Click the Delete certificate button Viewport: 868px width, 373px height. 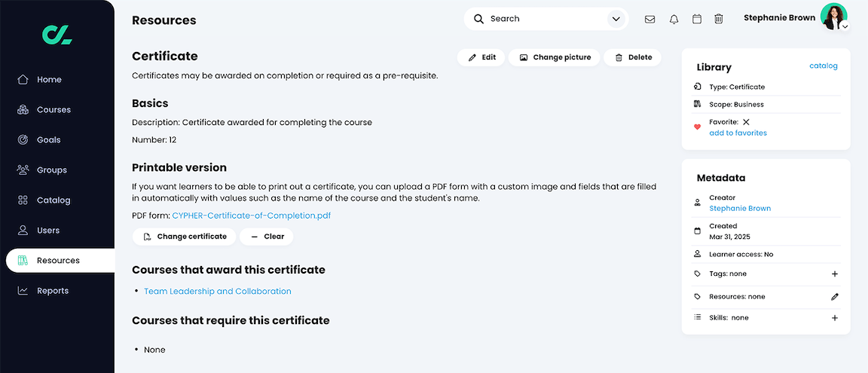point(632,57)
